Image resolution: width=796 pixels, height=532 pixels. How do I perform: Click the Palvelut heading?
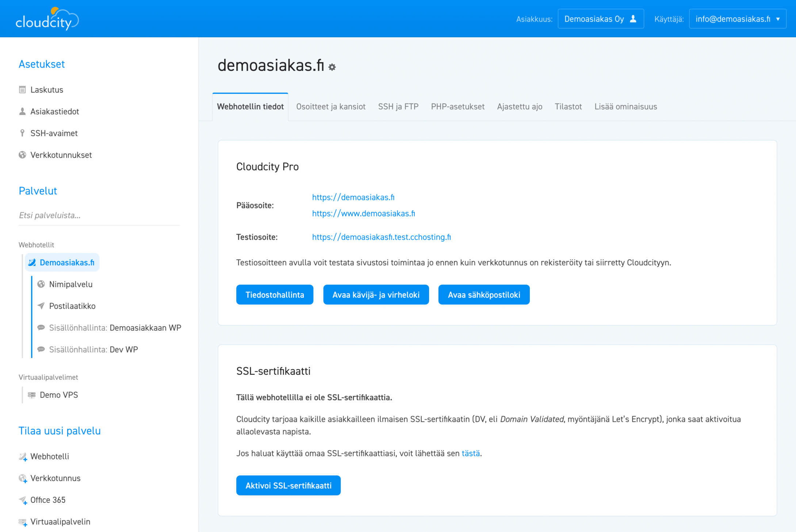pyautogui.click(x=38, y=191)
